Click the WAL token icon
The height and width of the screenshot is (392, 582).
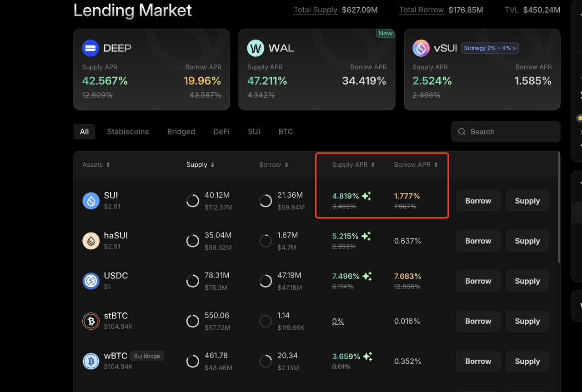256,48
